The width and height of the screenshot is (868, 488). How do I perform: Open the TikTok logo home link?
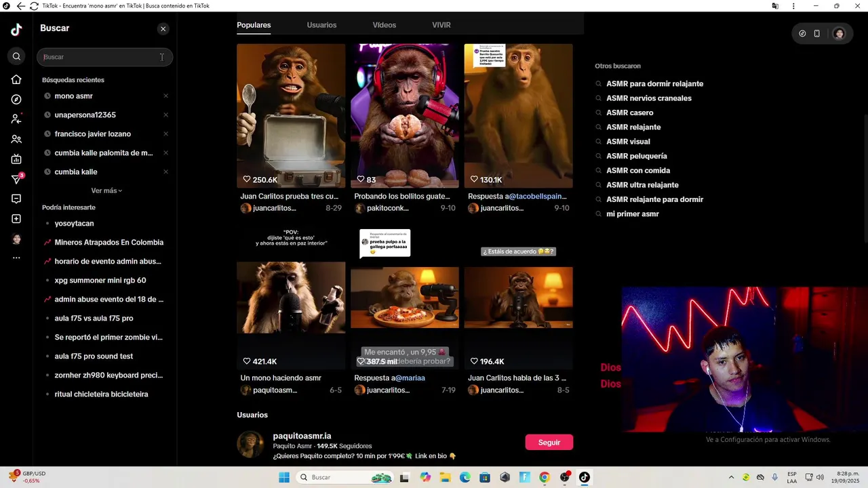[16, 29]
